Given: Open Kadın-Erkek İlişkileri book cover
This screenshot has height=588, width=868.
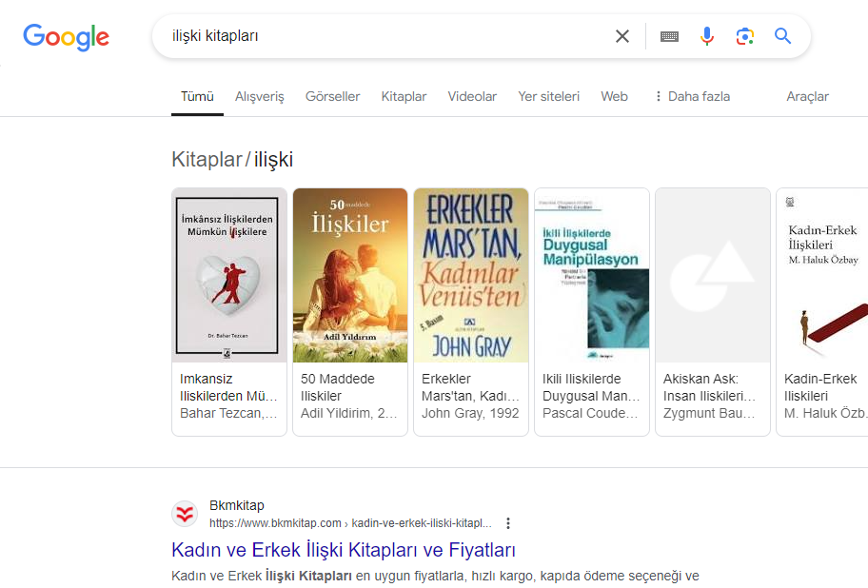Looking at the screenshot, I should tap(822, 276).
